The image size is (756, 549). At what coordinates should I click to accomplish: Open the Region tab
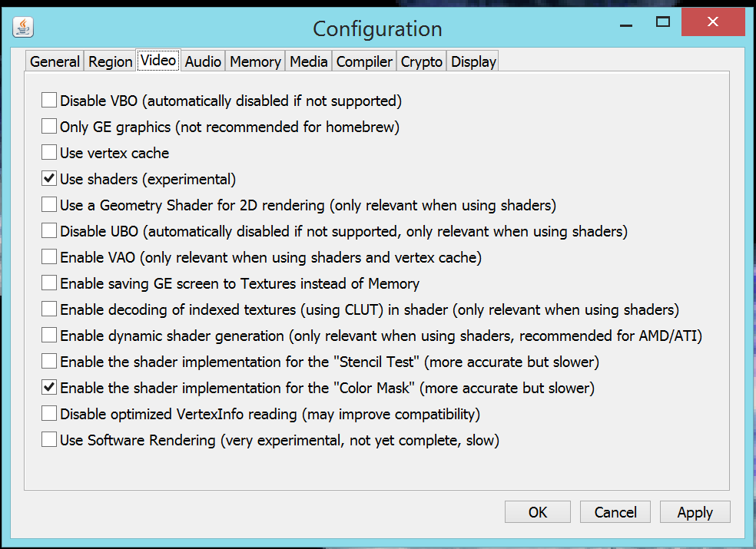tap(111, 61)
